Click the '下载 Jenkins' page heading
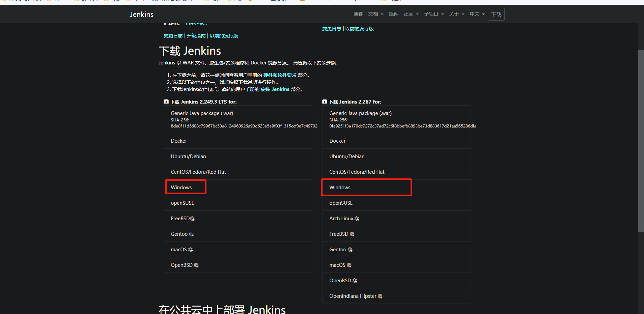Image resolution: width=644 pixels, height=314 pixels. pyautogui.click(x=190, y=51)
